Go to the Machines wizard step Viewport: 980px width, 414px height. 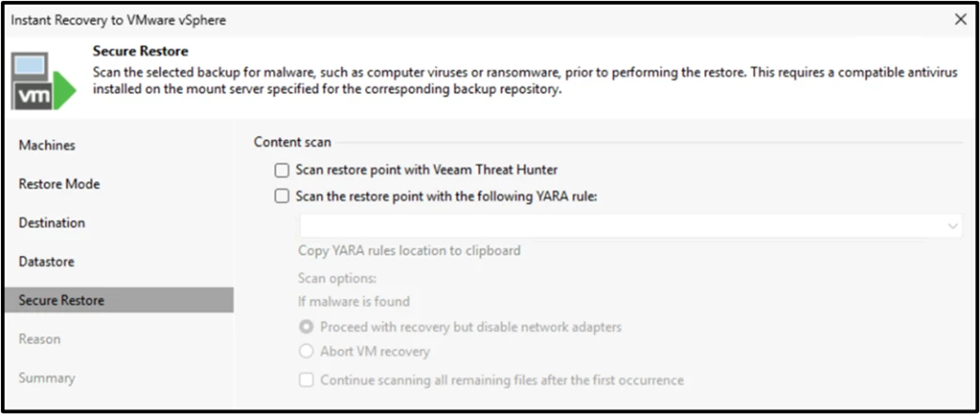click(47, 146)
